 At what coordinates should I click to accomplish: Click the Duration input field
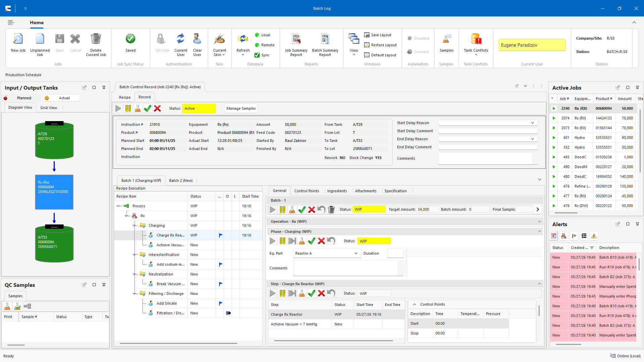coord(395,253)
